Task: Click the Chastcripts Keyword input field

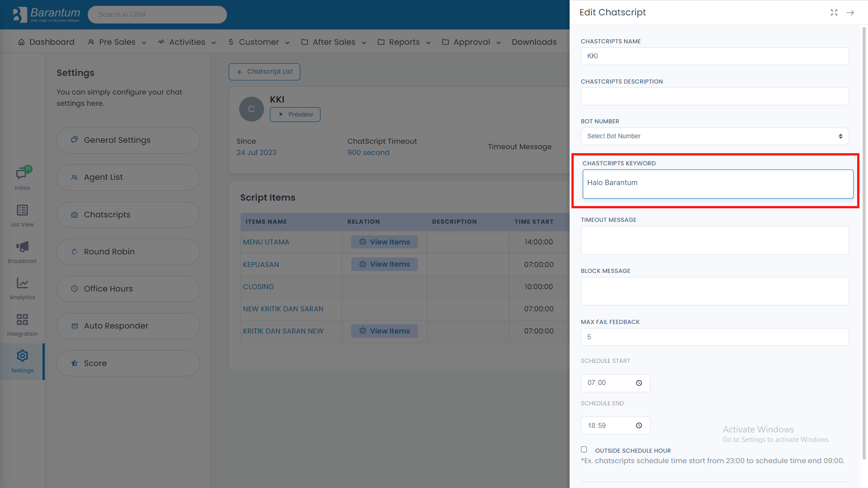Action: click(x=717, y=184)
